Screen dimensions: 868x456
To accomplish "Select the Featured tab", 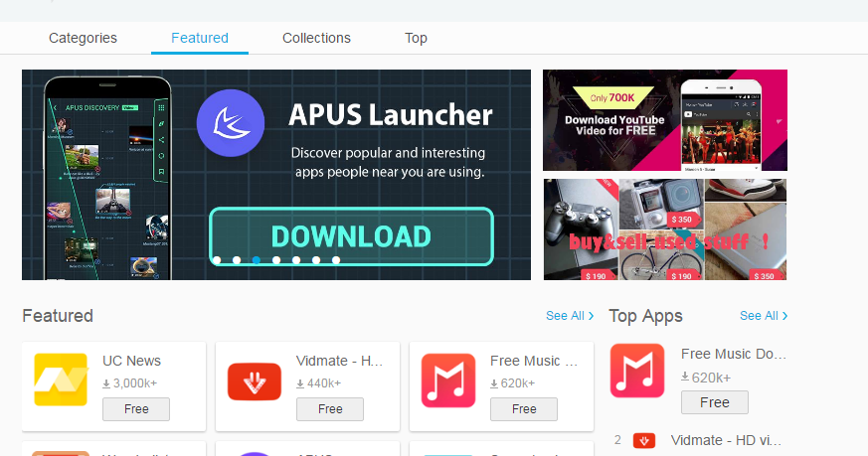I will (200, 38).
